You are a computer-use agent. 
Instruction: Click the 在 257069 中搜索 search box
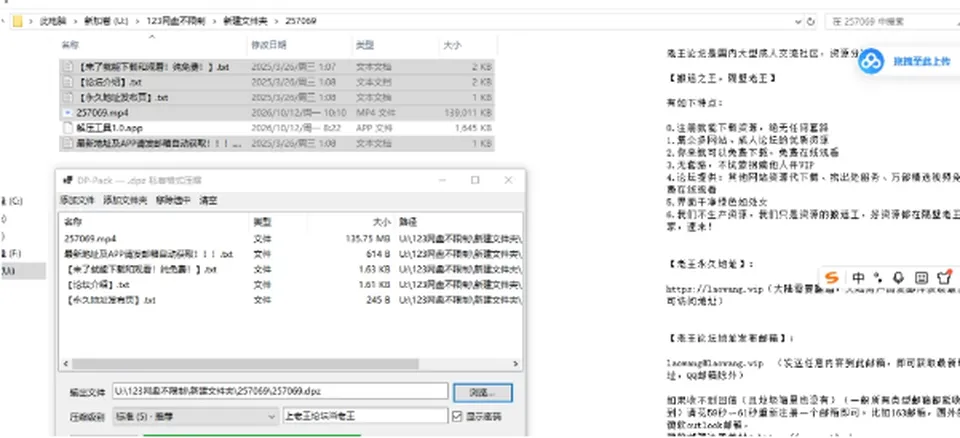(891, 21)
